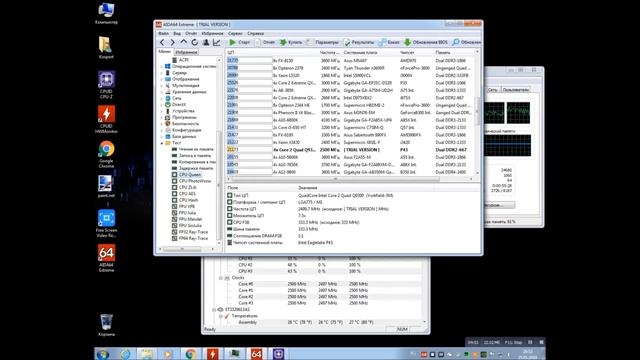
Task: Open Параметры from the toolbar
Action: click(322, 42)
